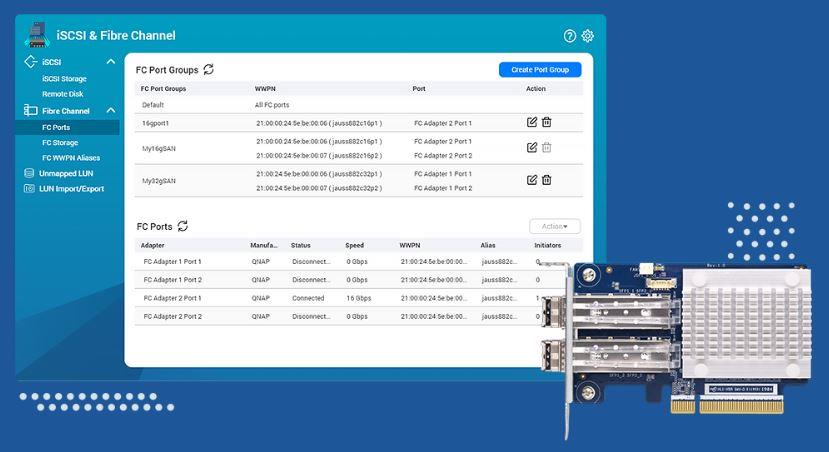Collapse the Fibre Channel section
Image resolution: width=829 pixels, height=452 pixels.
(x=111, y=110)
